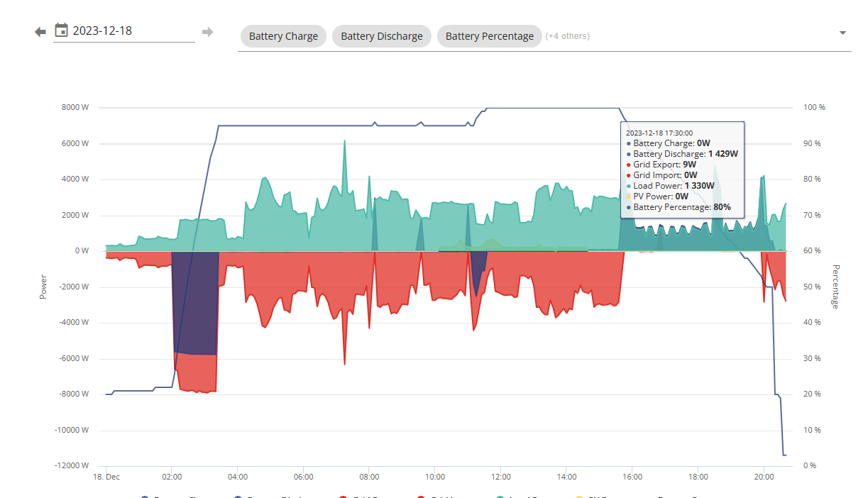Select the Battery Discharge chip
Image resolution: width=868 pixels, height=498 pixels.
click(382, 36)
